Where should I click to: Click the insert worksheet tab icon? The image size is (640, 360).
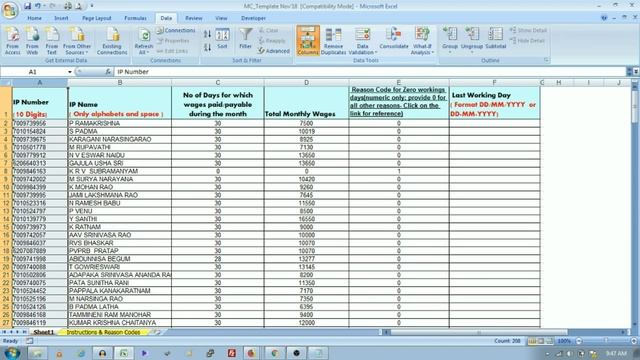click(156, 332)
